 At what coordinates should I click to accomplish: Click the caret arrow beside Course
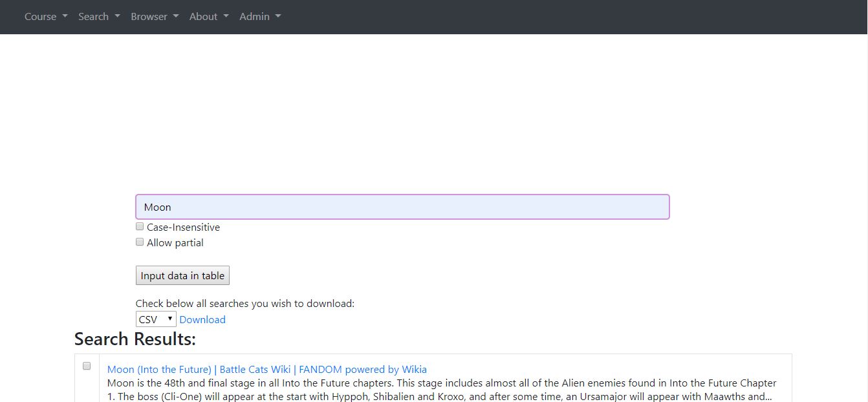click(x=65, y=17)
